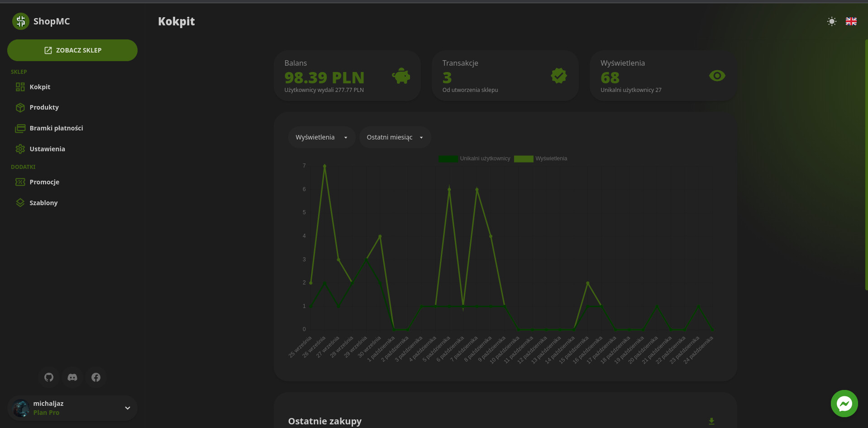
Task: Click the 26 września peak data point
Action: pyautogui.click(x=324, y=166)
